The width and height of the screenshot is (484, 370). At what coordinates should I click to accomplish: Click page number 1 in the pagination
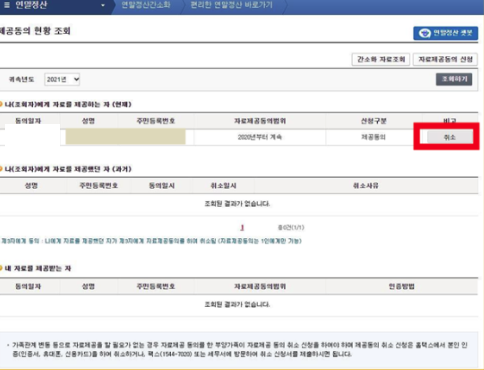pyautogui.click(x=242, y=228)
